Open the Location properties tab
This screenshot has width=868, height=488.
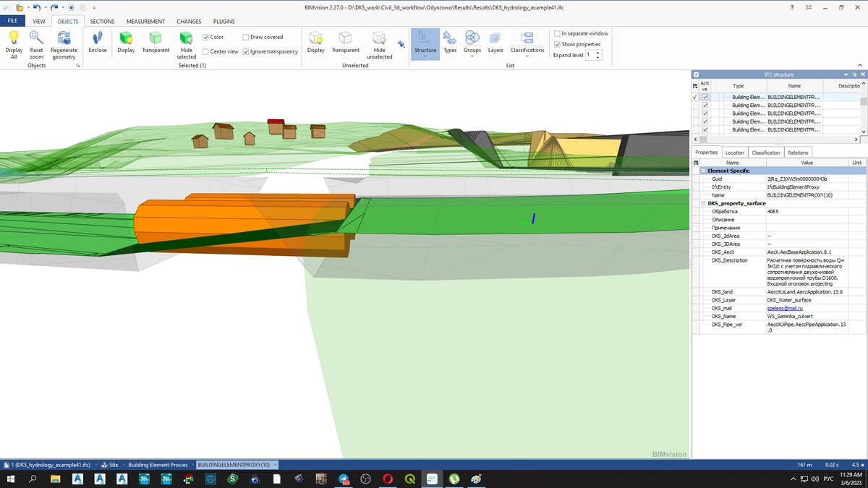click(735, 153)
